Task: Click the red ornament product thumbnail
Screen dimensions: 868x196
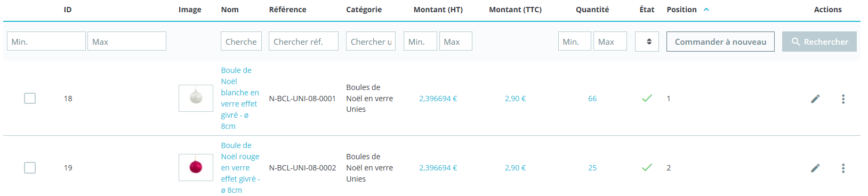Action: [x=196, y=167]
